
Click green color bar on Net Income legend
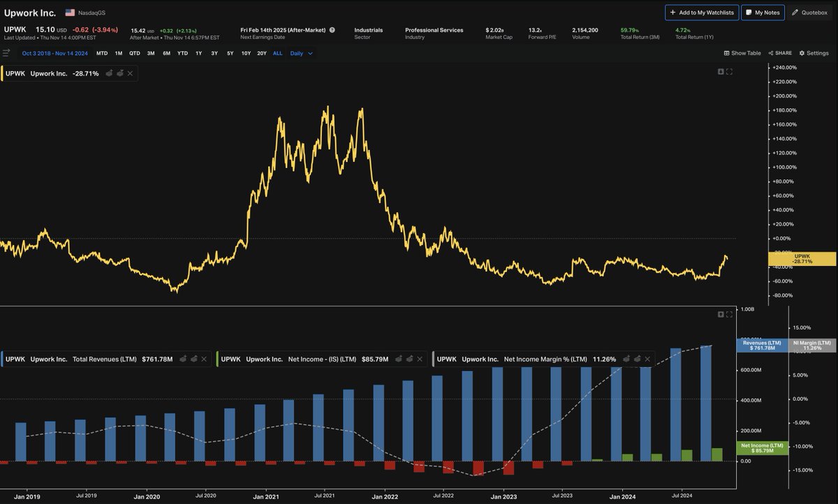[x=216, y=359]
